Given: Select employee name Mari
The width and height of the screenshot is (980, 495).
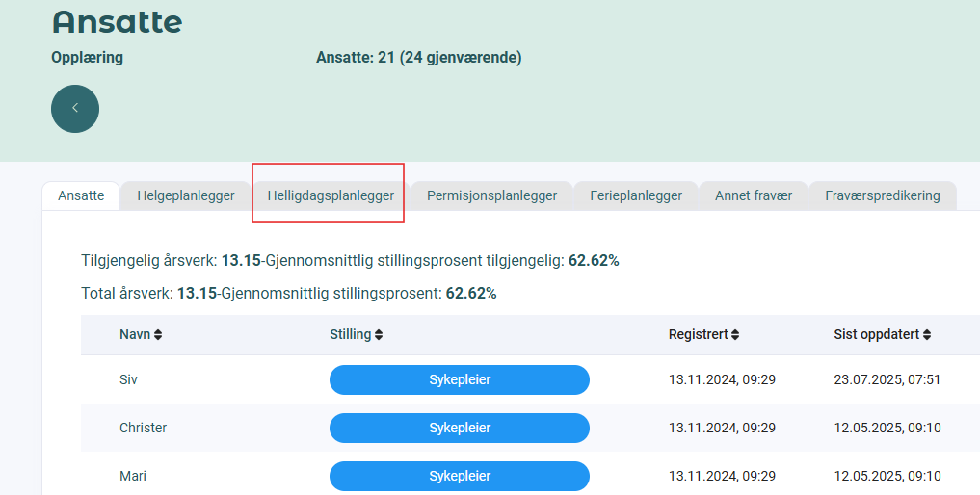Looking at the screenshot, I should coord(133,476).
